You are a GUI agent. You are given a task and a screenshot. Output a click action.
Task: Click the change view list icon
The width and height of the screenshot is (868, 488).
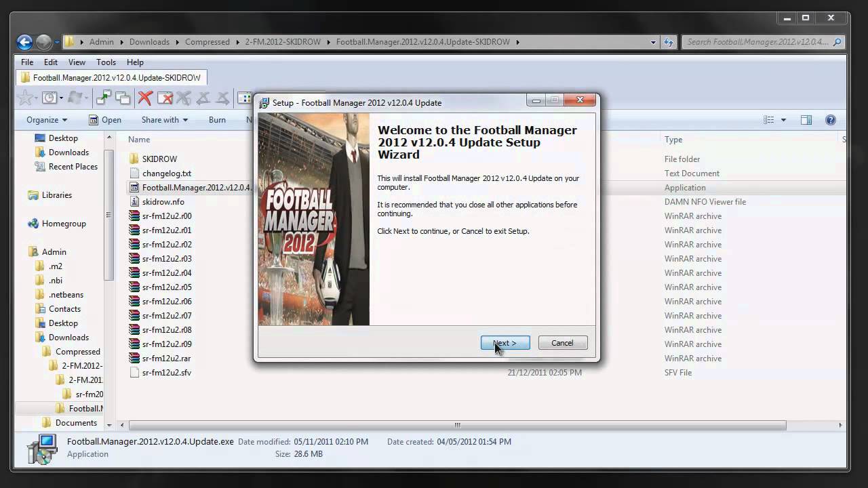768,120
